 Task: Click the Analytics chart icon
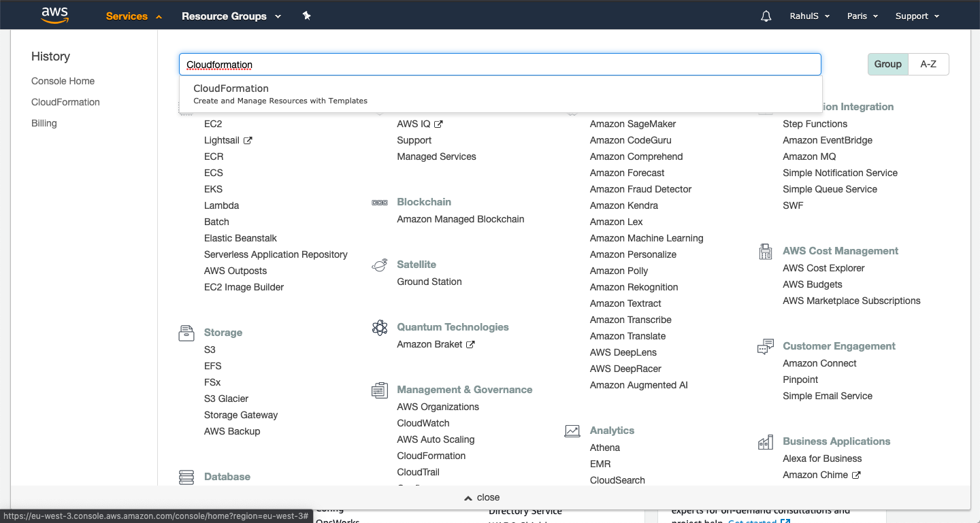[572, 431]
